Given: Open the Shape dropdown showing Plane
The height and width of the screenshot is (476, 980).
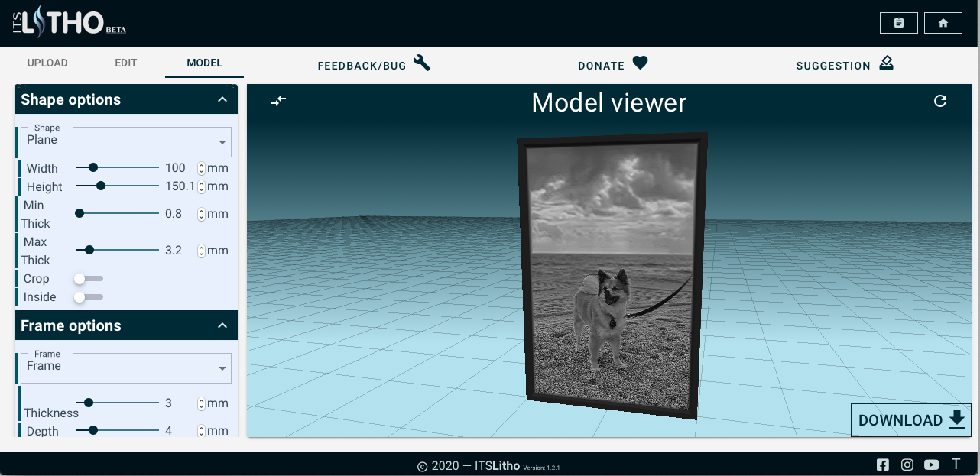Looking at the screenshot, I should 126,141.
